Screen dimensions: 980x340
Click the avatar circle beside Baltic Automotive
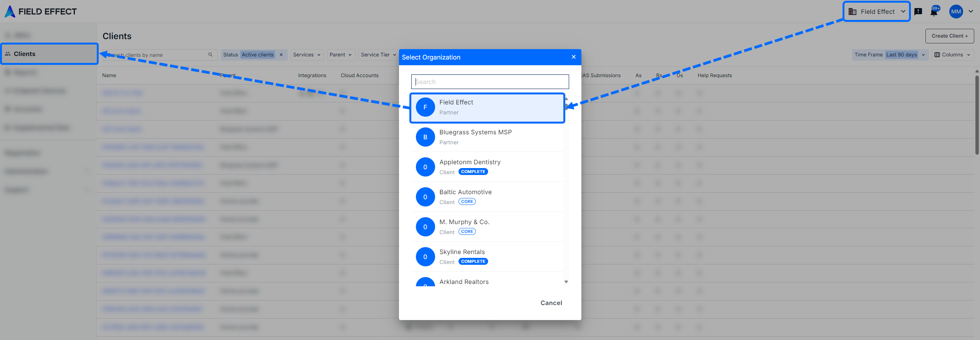(x=425, y=197)
